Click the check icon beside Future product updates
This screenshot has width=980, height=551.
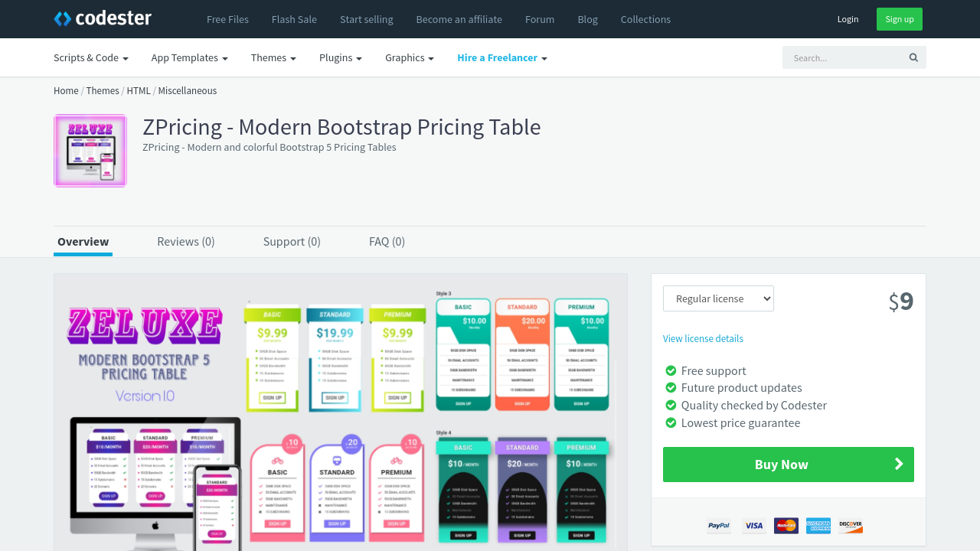[x=671, y=388]
